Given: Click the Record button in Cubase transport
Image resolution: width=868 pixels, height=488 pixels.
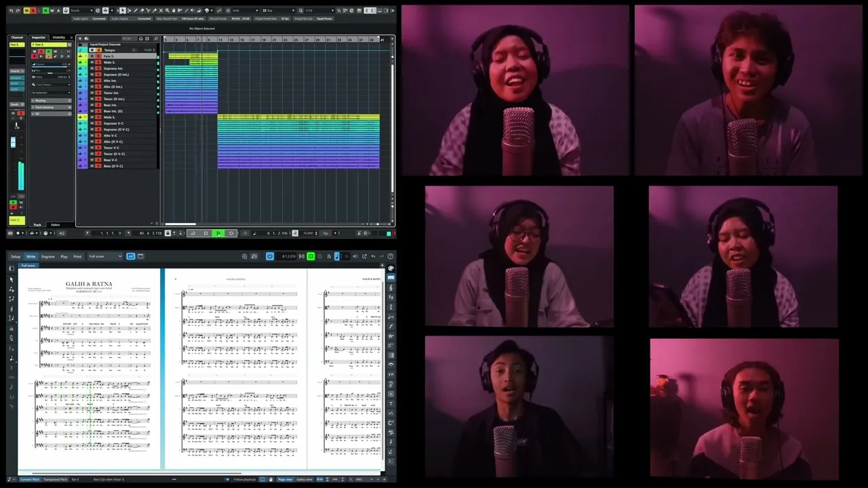Looking at the screenshot, I should (x=231, y=233).
